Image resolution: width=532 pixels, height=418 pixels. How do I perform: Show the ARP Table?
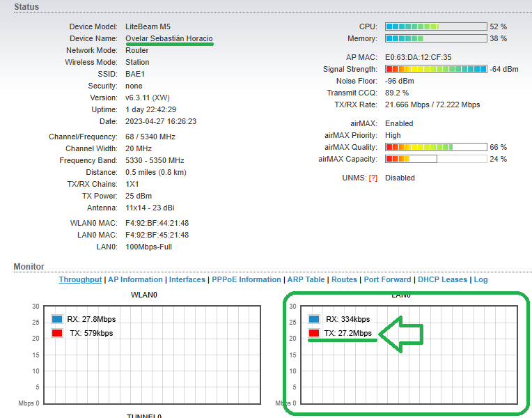coord(306,279)
